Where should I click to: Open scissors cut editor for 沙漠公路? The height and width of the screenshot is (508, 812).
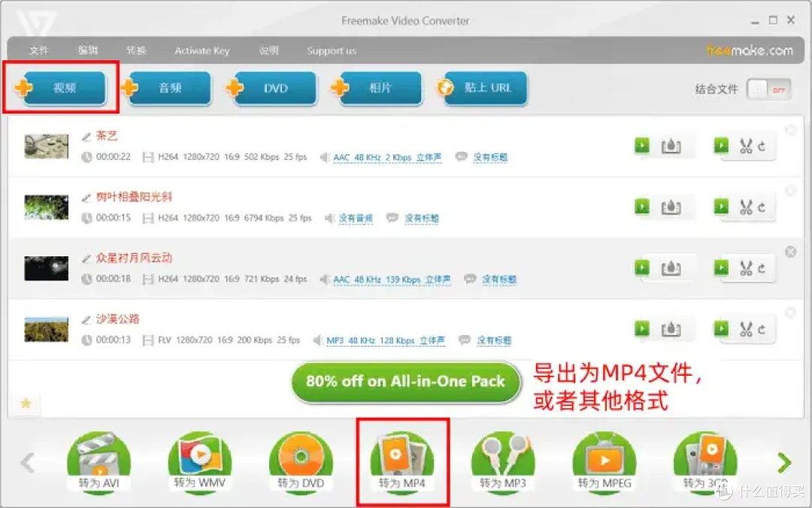746,330
